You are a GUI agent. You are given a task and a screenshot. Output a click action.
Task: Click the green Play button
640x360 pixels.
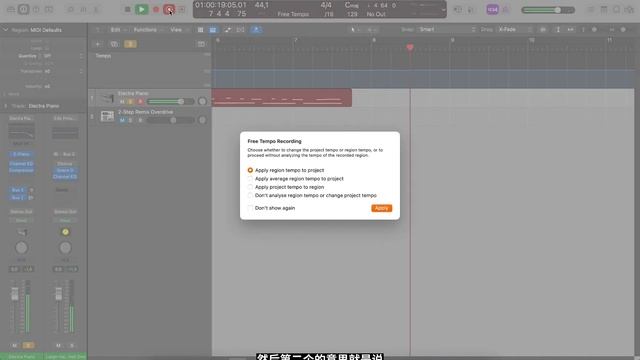coord(142,9)
